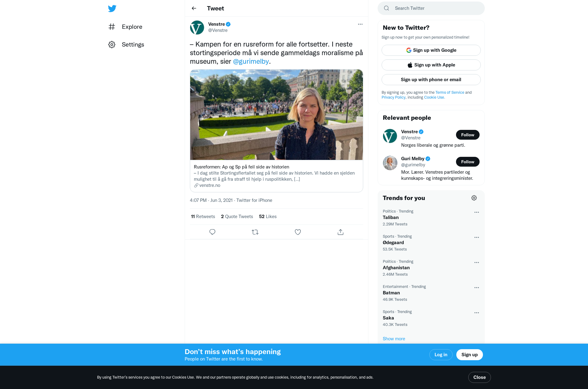The height and width of the screenshot is (389, 588).
Task: Click Venstre's avatar in Relevant people
Action: [x=390, y=136]
